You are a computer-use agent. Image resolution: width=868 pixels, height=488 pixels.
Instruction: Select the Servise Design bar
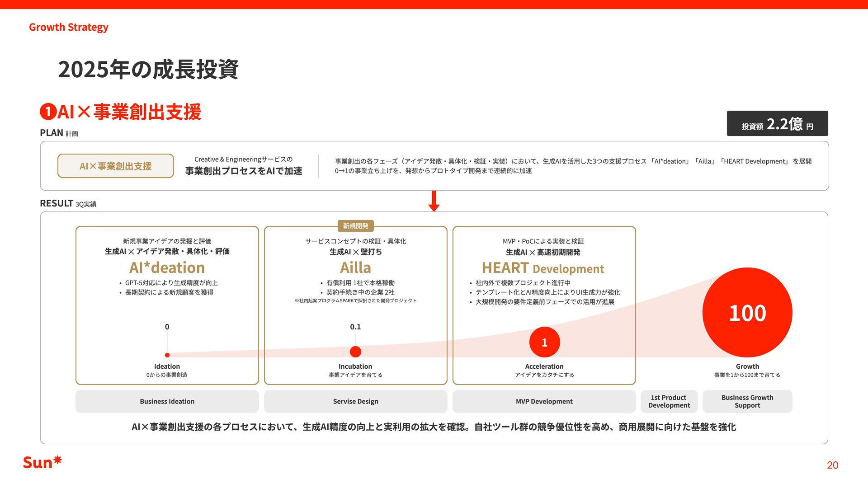(355, 401)
